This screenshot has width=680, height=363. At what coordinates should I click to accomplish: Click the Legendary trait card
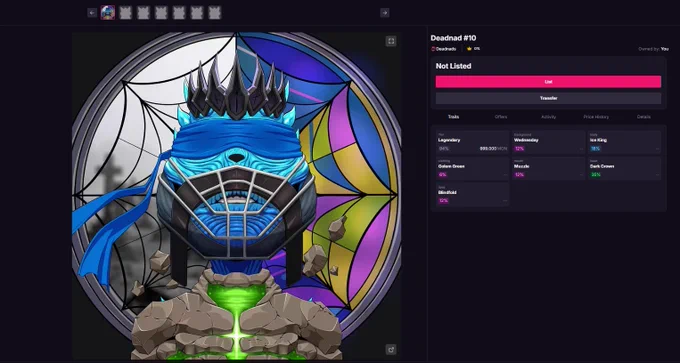472,143
